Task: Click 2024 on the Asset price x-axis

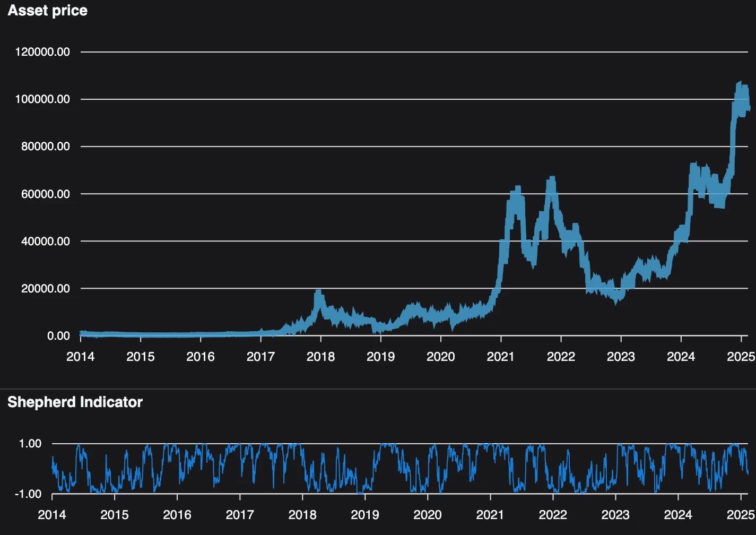Action: 681,357
